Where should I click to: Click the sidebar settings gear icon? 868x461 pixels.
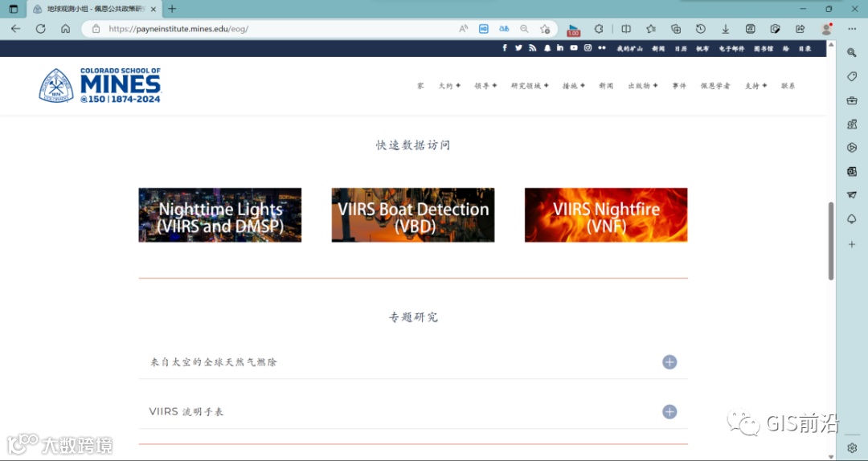click(x=852, y=447)
